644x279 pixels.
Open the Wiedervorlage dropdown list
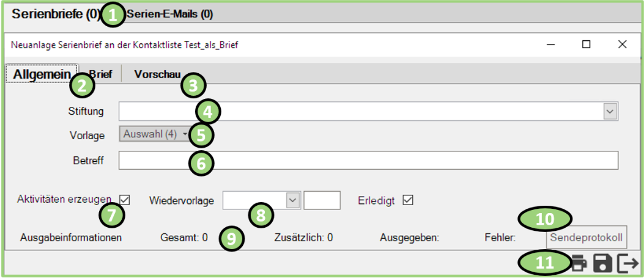pyautogui.click(x=293, y=200)
